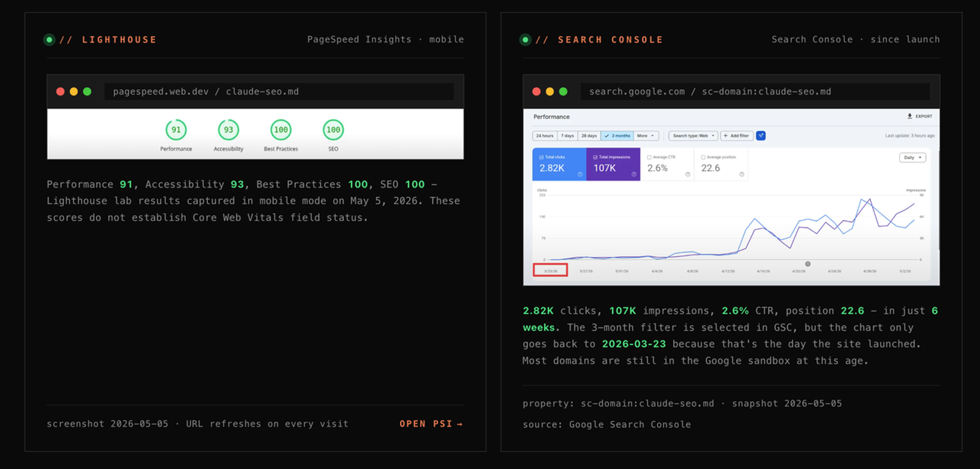Image resolution: width=980 pixels, height=469 pixels.
Task: Click the Accessibility score gauge showing 93
Action: tap(228, 130)
